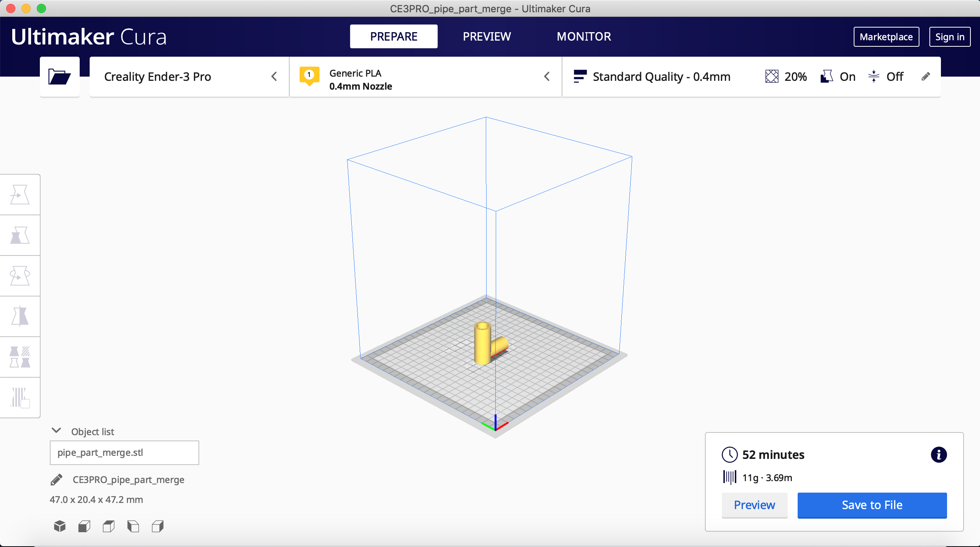Click the print time clock icon
Image resolution: width=980 pixels, height=547 pixels.
coord(729,455)
